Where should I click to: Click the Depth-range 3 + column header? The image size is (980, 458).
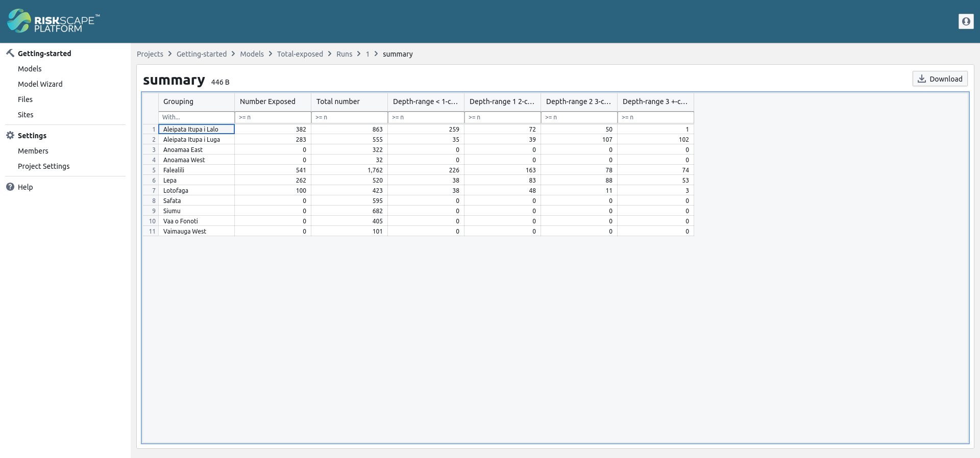coord(656,101)
